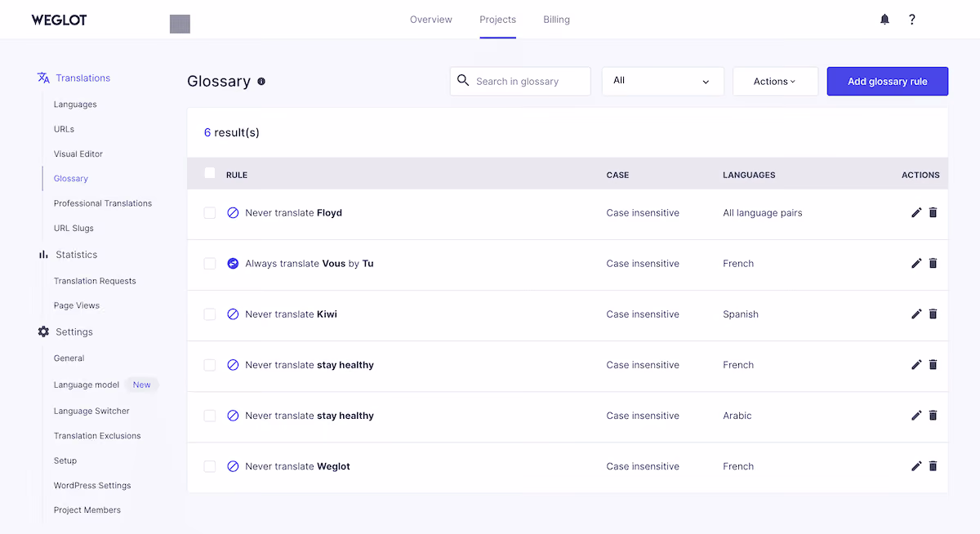Switch to the Projects tab
The width and height of the screenshot is (980, 534).
(x=497, y=20)
